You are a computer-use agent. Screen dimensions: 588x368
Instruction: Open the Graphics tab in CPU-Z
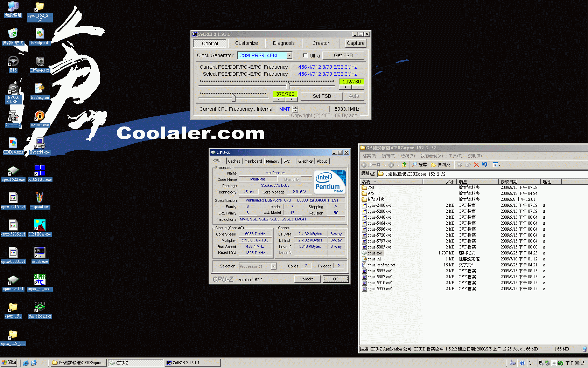[x=306, y=161]
